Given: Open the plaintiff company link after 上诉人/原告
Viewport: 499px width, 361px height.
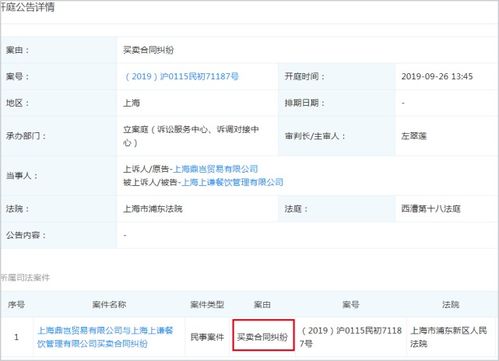Looking at the screenshot, I should click(x=216, y=169).
